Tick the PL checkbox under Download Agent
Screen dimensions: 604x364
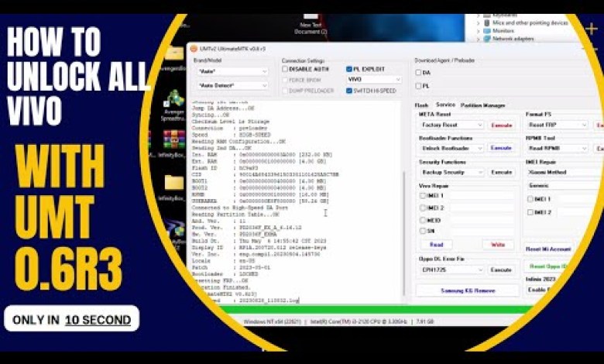418,86
